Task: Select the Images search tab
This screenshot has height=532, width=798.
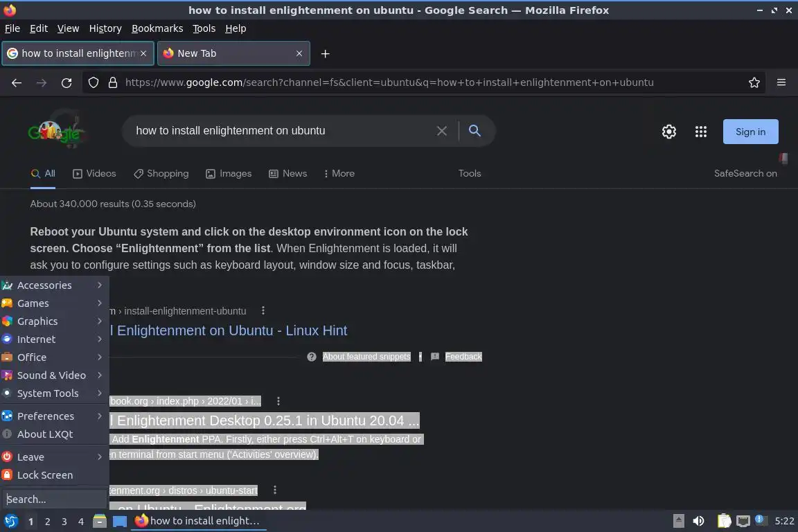Action: pyautogui.click(x=229, y=174)
